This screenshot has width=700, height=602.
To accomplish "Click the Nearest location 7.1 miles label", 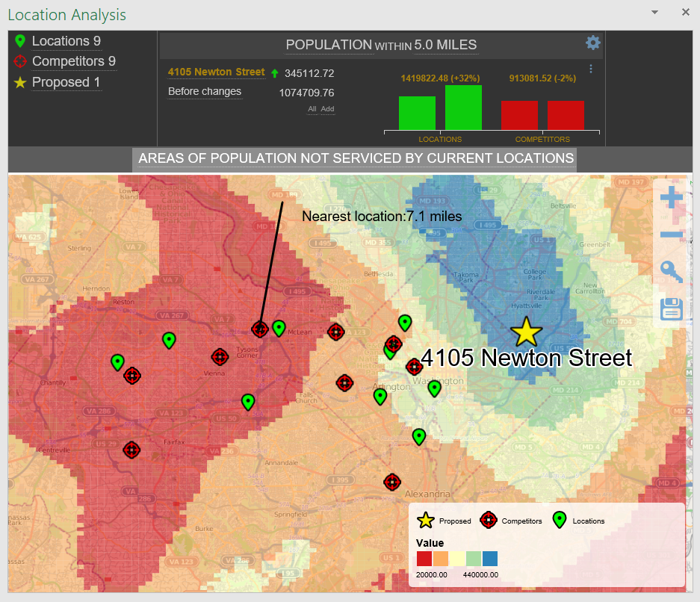I will tap(382, 217).
